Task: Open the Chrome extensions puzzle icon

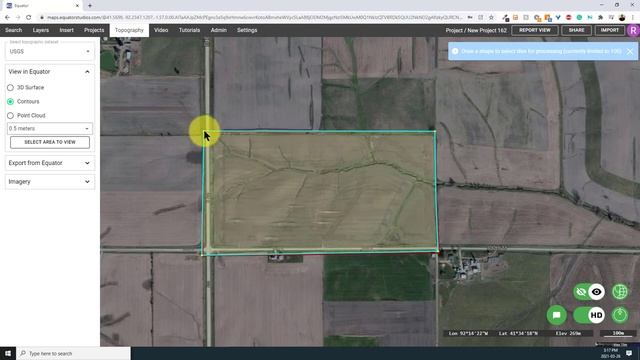Action: [600, 18]
